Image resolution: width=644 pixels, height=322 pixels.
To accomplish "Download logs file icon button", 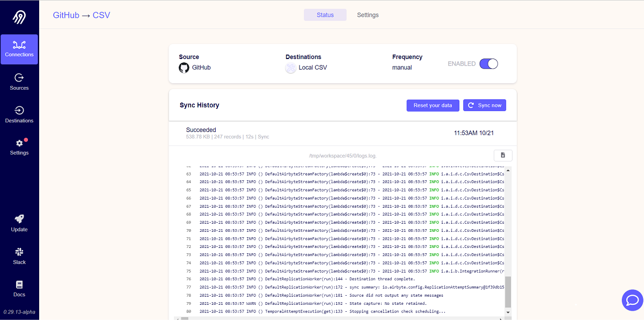I will coord(503,155).
